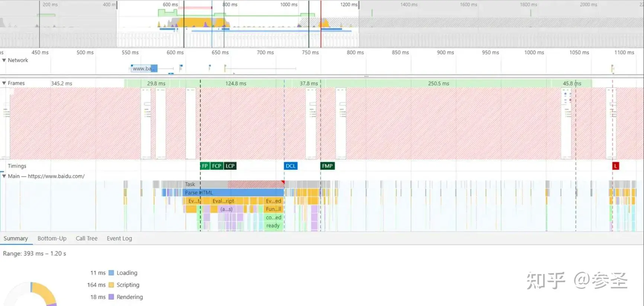Collapse the Main thread track
Screen dimensions: 644x306
pyautogui.click(x=4, y=176)
